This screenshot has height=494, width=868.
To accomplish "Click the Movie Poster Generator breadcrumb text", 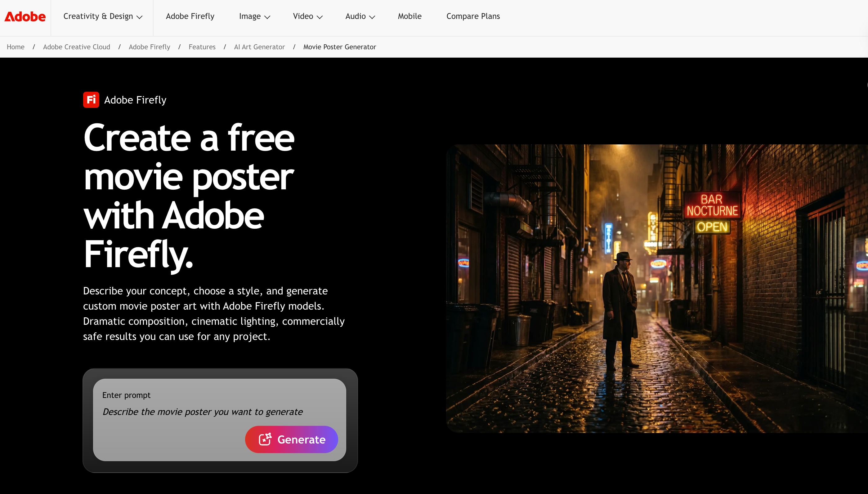I will click(x=340, y=47).
